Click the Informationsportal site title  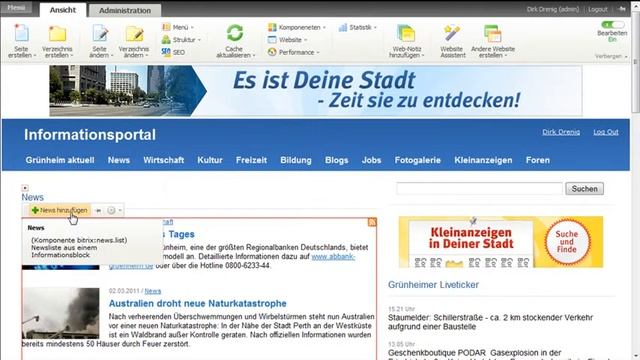(90, 135)
